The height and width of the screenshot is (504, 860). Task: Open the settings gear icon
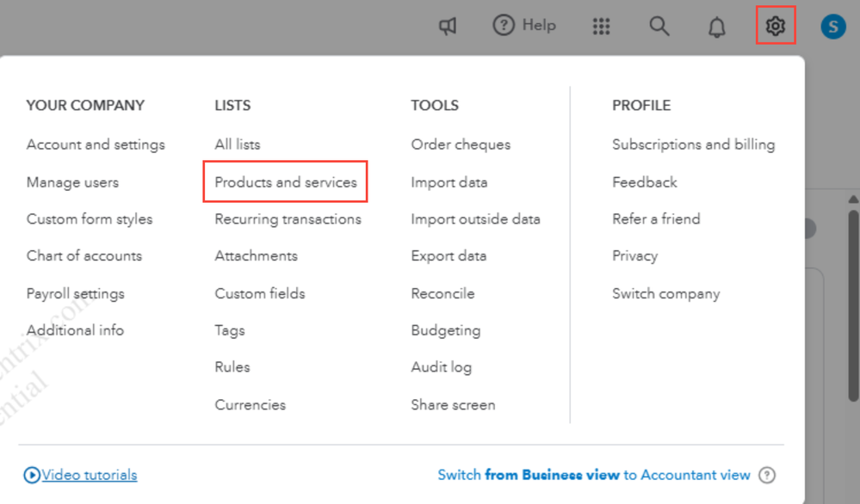point(774,26)
